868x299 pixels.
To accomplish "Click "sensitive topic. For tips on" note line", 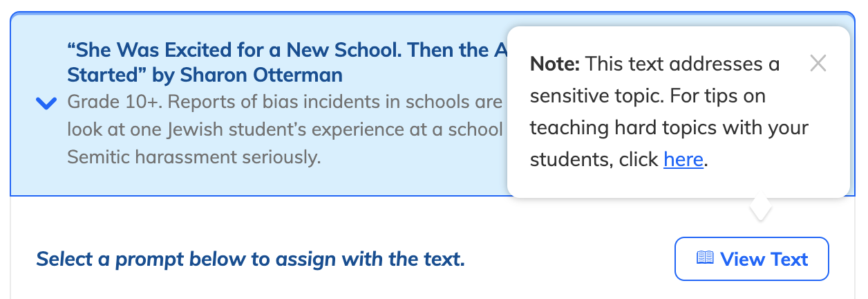I will (x=648, y=96).
